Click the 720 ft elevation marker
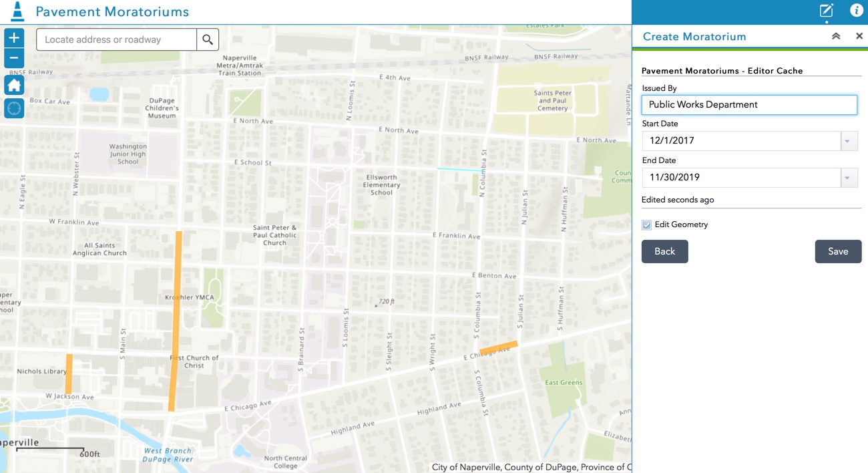 point(385,302)
